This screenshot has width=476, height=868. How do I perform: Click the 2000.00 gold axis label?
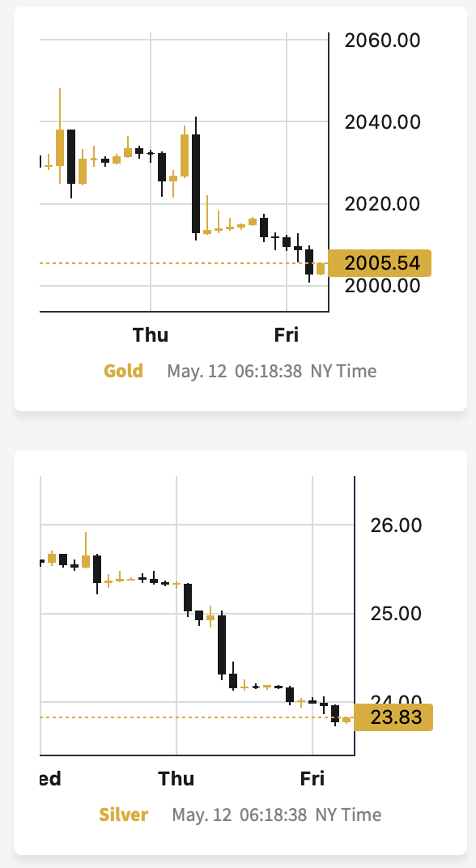(x=382, y=286)
